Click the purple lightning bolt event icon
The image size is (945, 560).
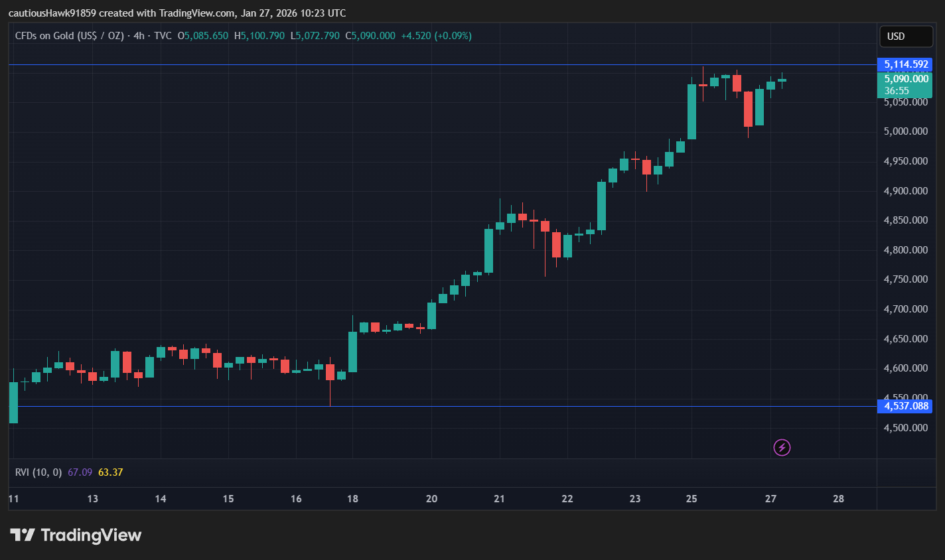tap(782, 448)
